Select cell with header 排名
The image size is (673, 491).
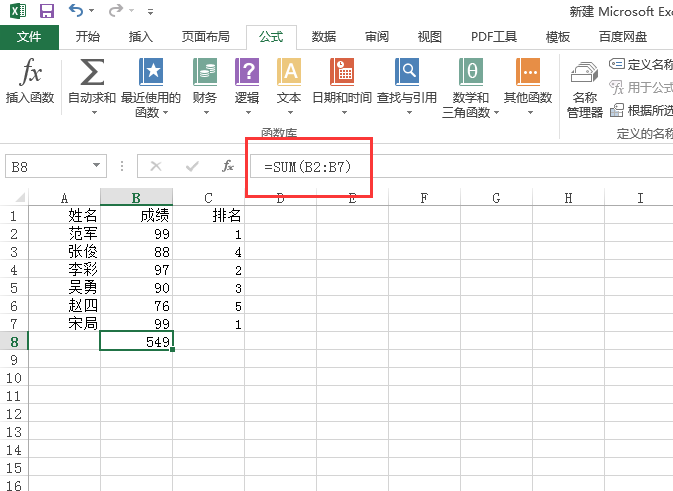(x=209, y=215)
